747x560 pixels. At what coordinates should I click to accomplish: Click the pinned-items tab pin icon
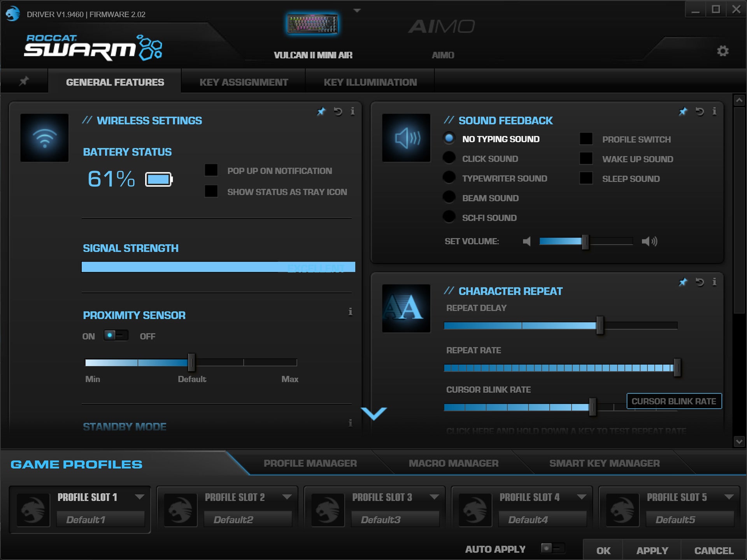24,81
